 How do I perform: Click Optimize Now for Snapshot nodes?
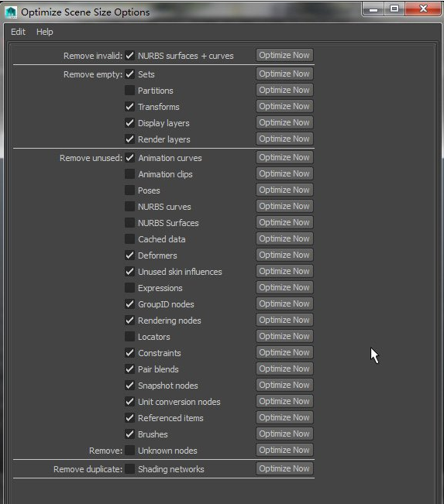(284, 385)
